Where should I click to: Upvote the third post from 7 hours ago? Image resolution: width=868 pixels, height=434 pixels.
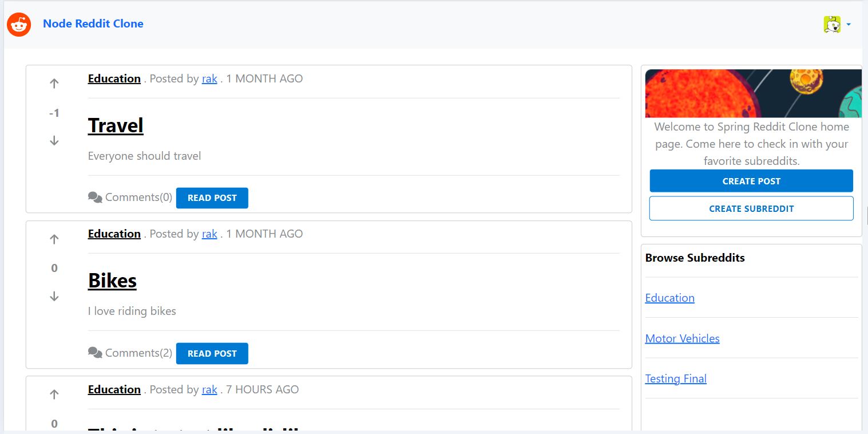tap(54, 394)
